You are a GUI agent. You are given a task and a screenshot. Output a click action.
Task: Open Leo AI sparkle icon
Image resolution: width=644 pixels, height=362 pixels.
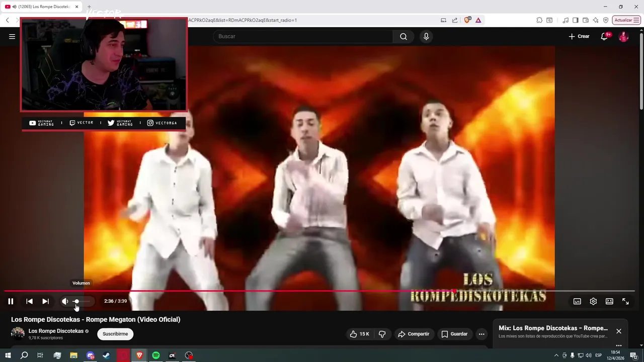(x=596, y=20)
